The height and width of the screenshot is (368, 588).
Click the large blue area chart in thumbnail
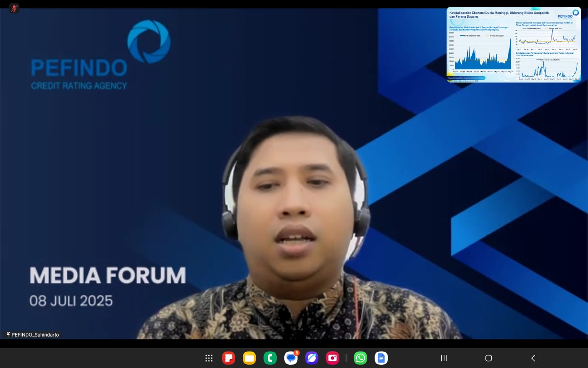(483, 57)
